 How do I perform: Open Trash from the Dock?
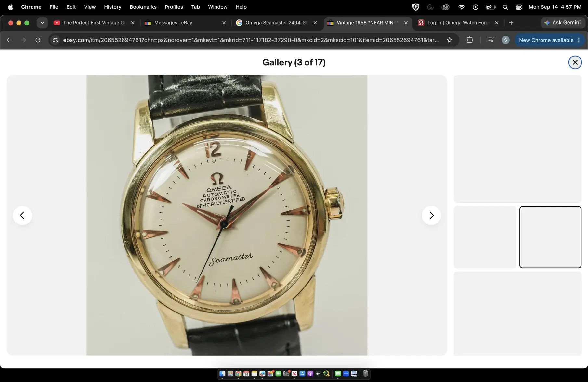coord(365,374)
